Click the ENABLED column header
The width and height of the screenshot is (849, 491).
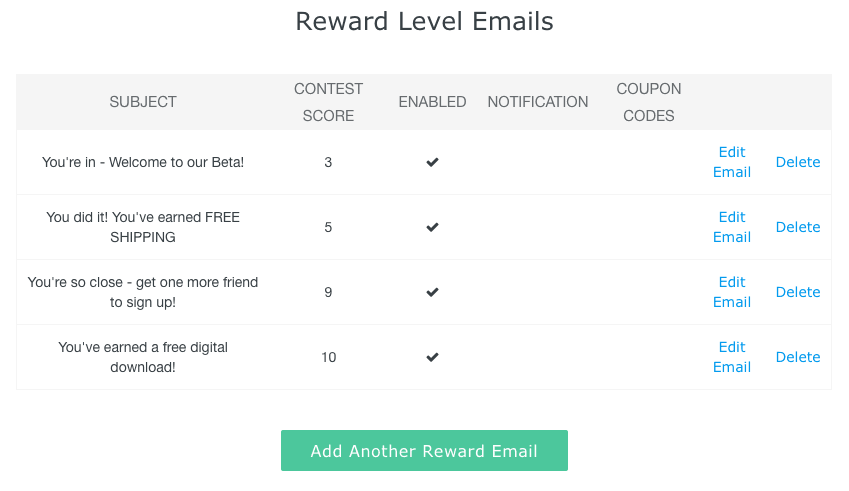pos(432,102)
